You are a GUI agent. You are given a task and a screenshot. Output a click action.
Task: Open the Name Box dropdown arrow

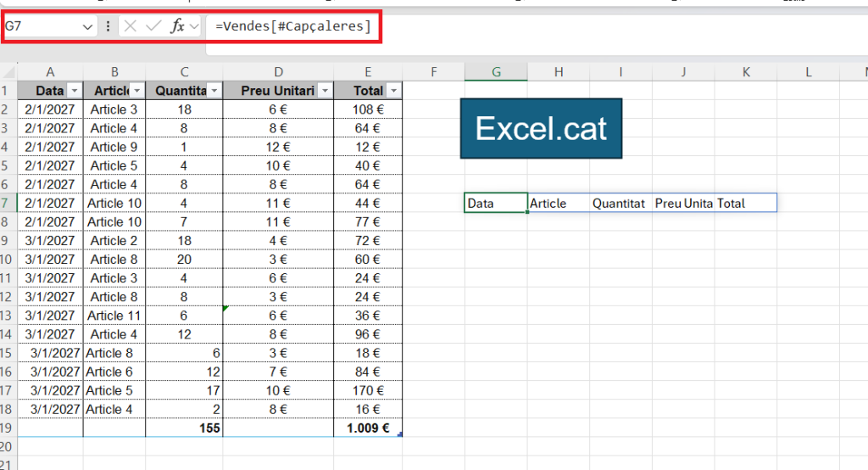click(x=87, y=26)
